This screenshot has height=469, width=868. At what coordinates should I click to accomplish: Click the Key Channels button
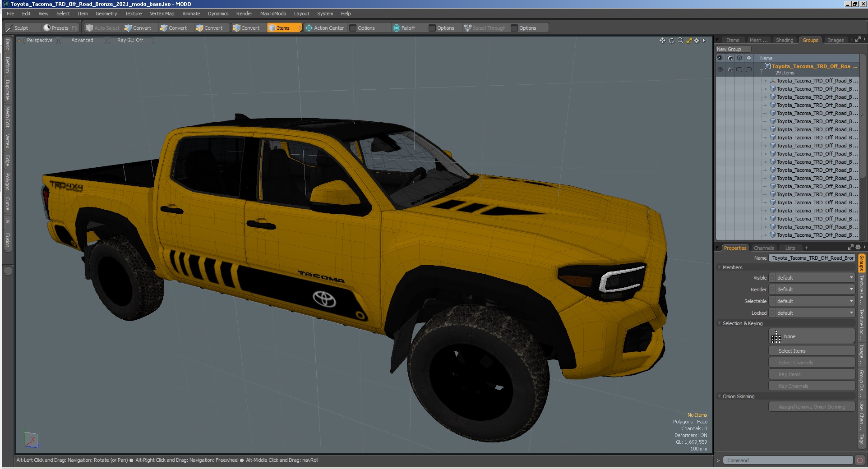(812, 386)
